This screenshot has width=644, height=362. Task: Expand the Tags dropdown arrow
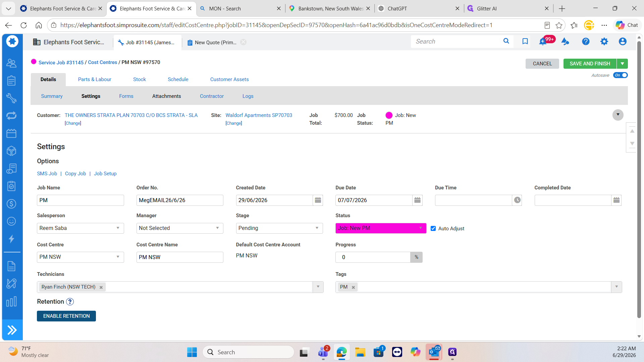(x=616, y=287)
